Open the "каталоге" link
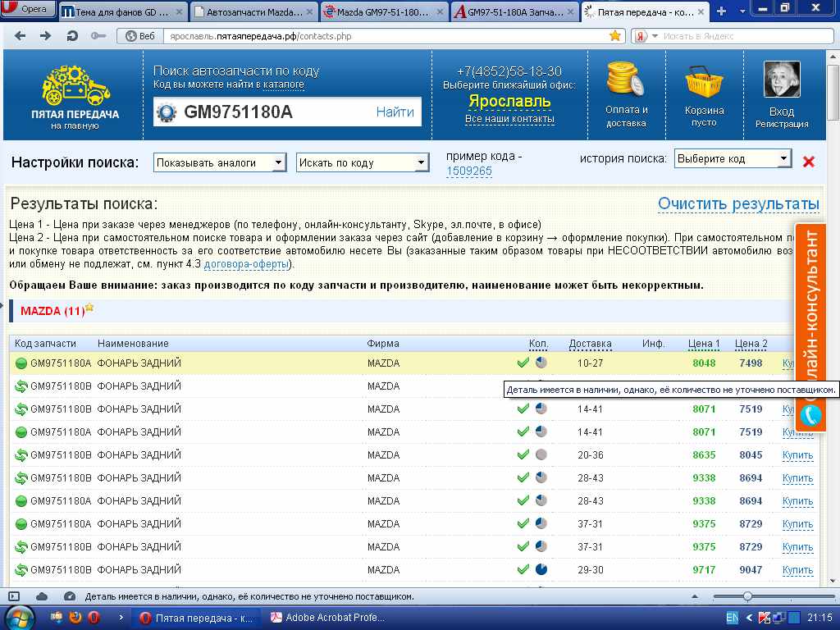840x630 pixels. [x=283, y=84]
